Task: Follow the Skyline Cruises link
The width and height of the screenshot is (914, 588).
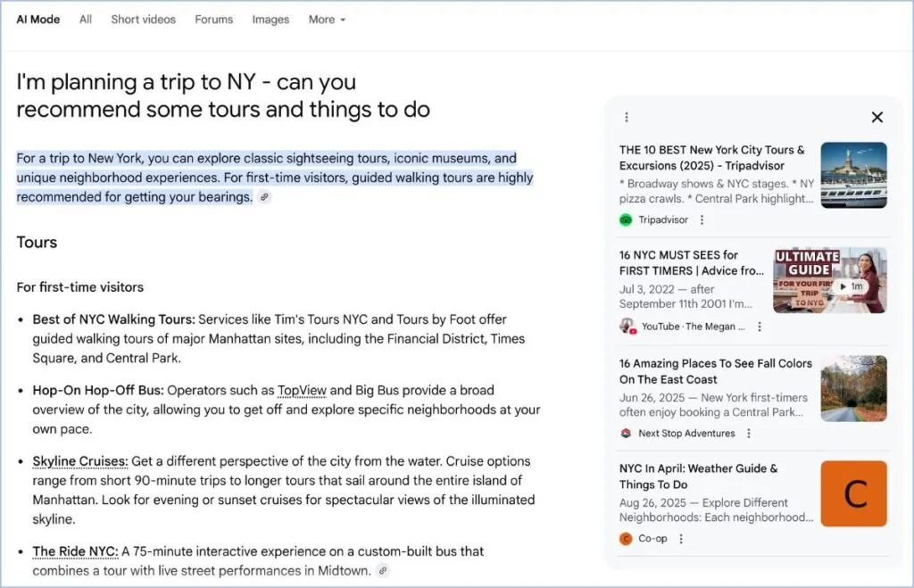Action: [x=79, y=461]
